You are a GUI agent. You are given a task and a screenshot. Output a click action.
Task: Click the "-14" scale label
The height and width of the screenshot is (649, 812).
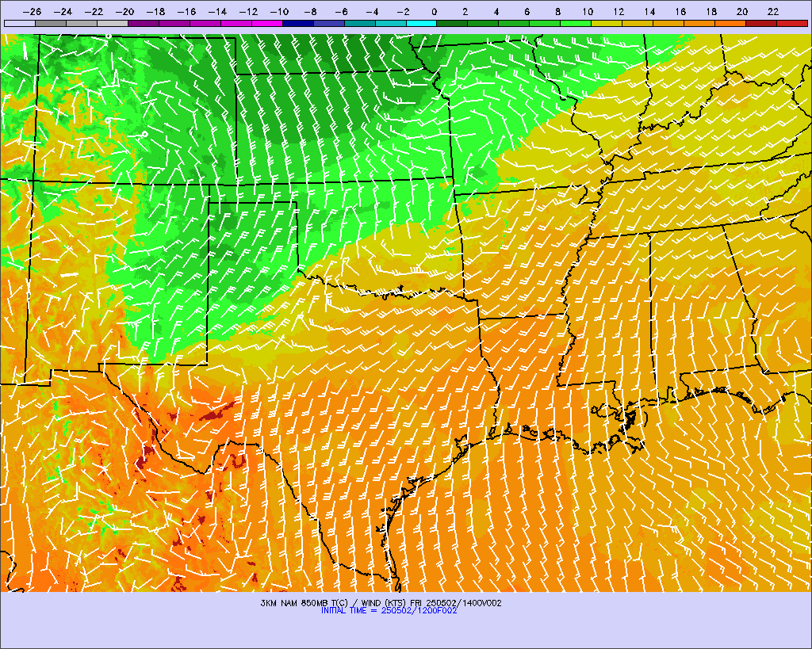[x=217, y=11]
